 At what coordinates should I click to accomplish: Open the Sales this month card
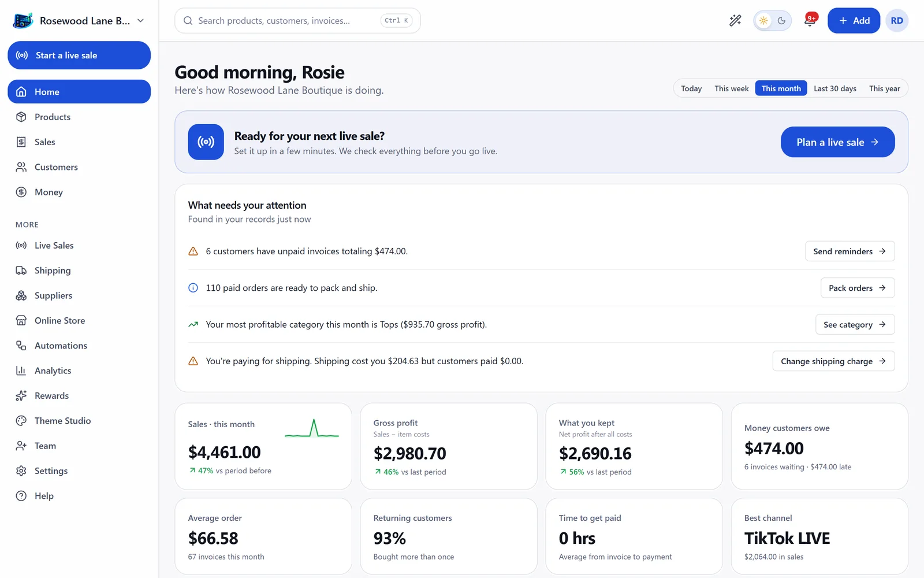tap(263, 446)
